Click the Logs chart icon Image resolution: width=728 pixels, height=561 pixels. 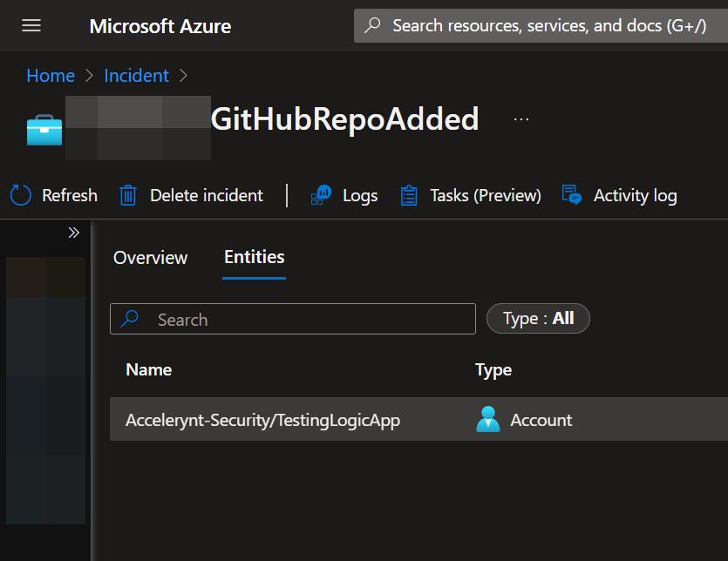[x=321, y=195]
